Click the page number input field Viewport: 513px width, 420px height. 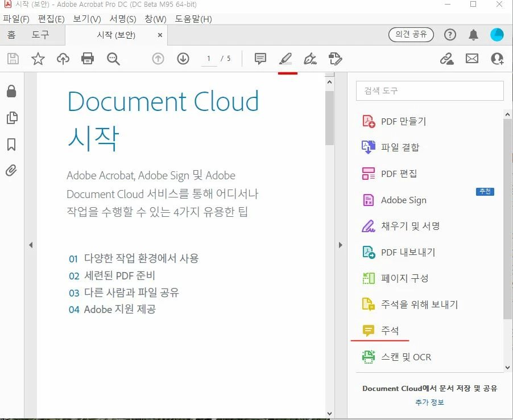(x=209, y=59)
